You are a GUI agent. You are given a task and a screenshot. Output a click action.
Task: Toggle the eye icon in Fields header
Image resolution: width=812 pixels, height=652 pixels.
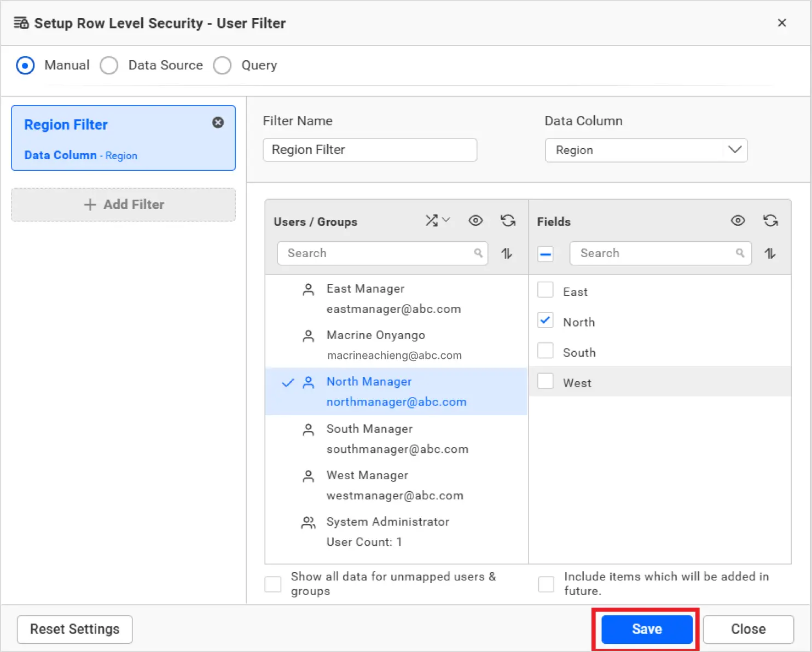pyautogui.click(x=738, y=220)
